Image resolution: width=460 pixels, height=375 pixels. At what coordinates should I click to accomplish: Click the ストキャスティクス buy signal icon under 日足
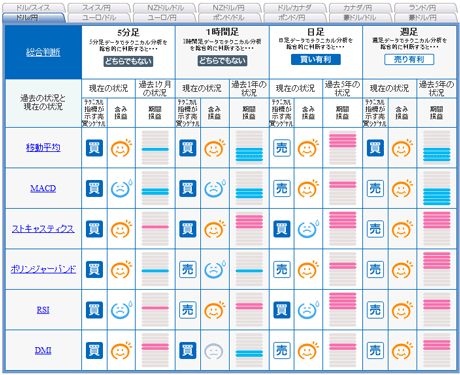(x=282, y=229)
